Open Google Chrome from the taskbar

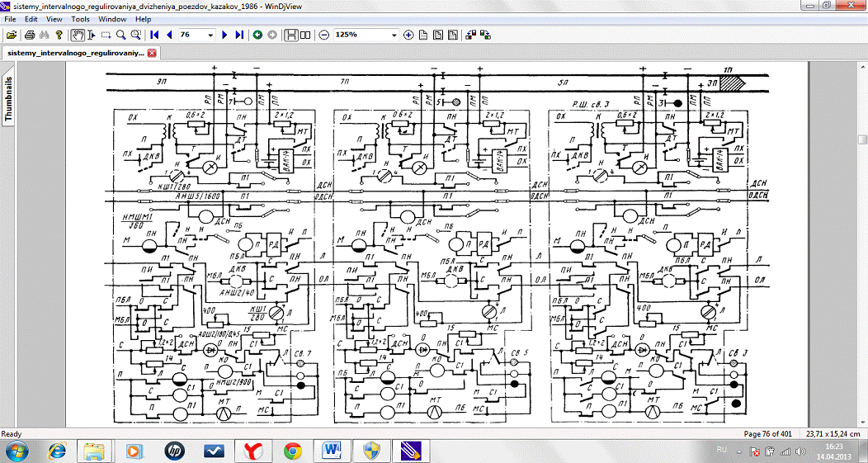tap(292, 451)
